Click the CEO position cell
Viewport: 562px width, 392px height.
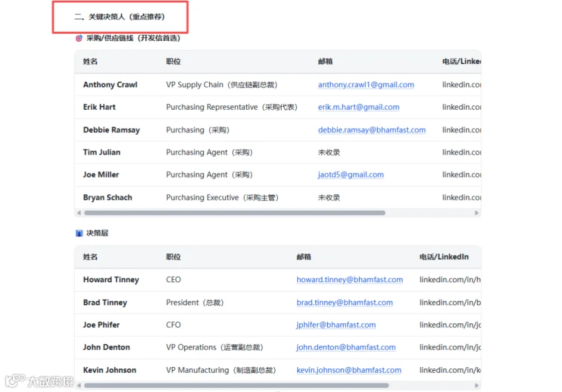(174, 280)
